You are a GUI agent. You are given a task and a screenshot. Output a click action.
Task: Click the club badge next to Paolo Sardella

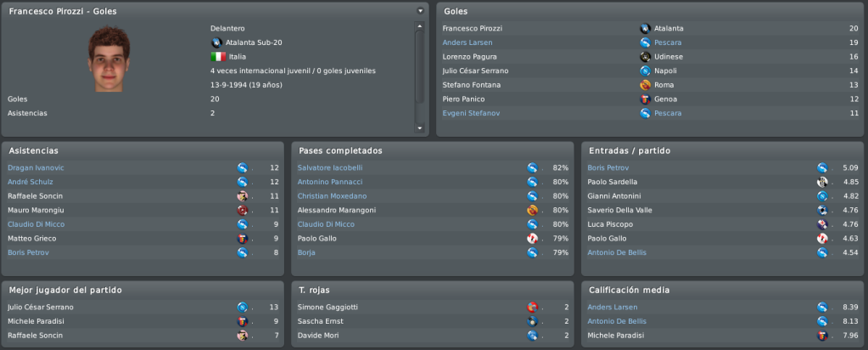[x=822, y=182]
